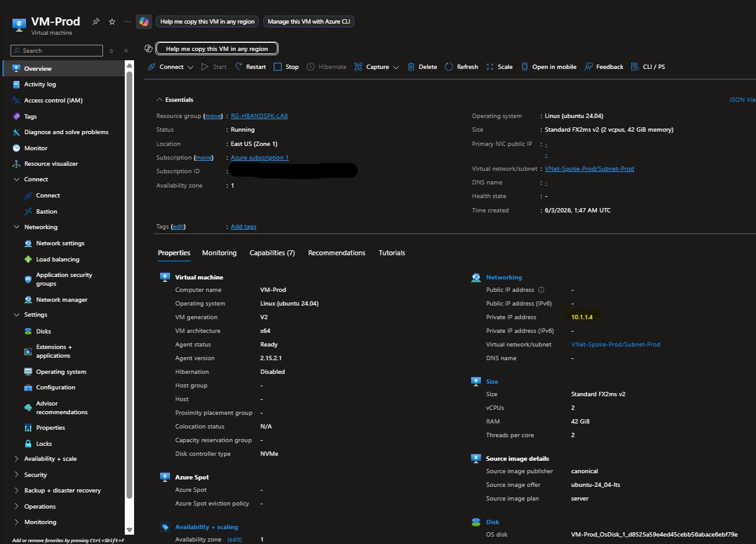
Task: Click the Disks icon in sidebar
Action: [x=29, y=331]
